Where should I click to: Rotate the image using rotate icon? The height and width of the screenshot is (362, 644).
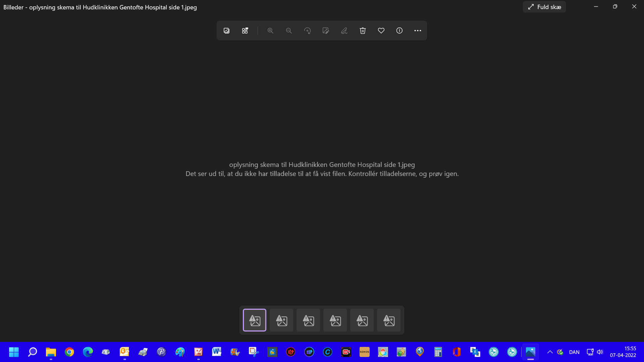click(x=307, y=31)
